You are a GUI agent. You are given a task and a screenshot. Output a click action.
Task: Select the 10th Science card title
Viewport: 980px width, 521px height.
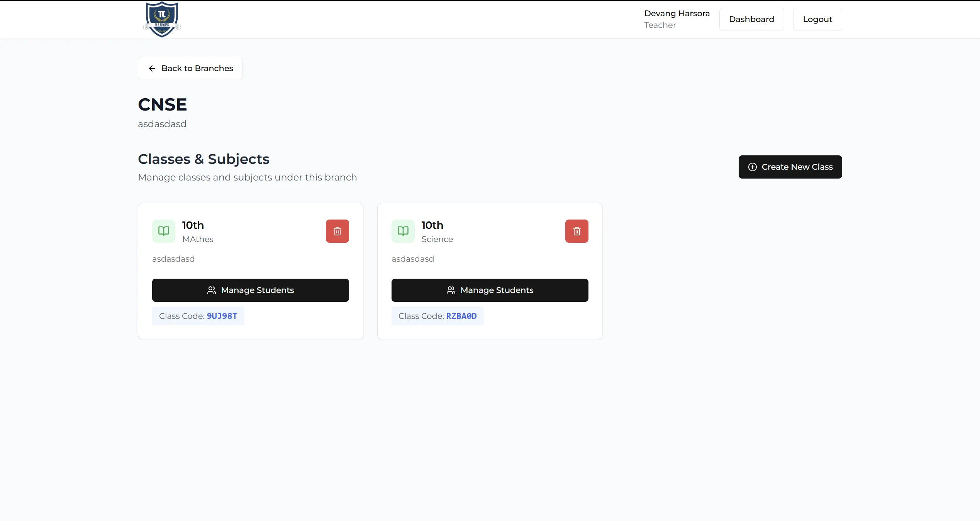[432, 225]
